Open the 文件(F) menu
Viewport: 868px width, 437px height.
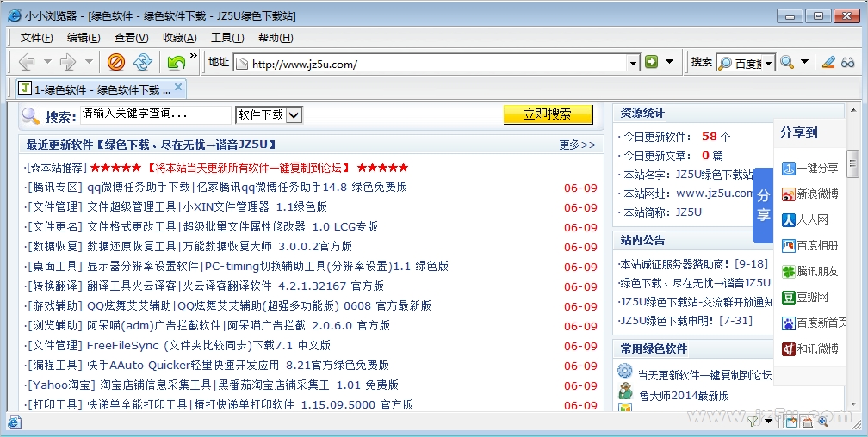[36, 38]
